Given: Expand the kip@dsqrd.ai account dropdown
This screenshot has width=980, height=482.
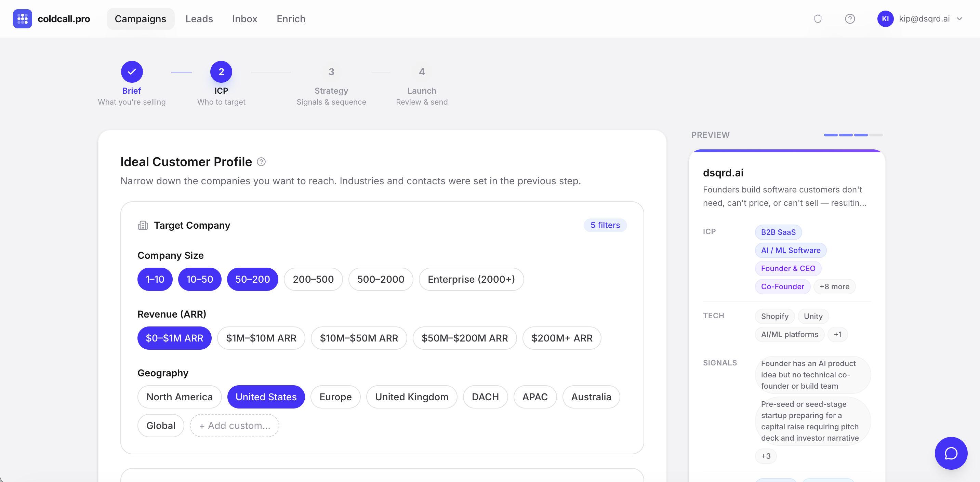Looking at the screenshot, I should point(959,19).
